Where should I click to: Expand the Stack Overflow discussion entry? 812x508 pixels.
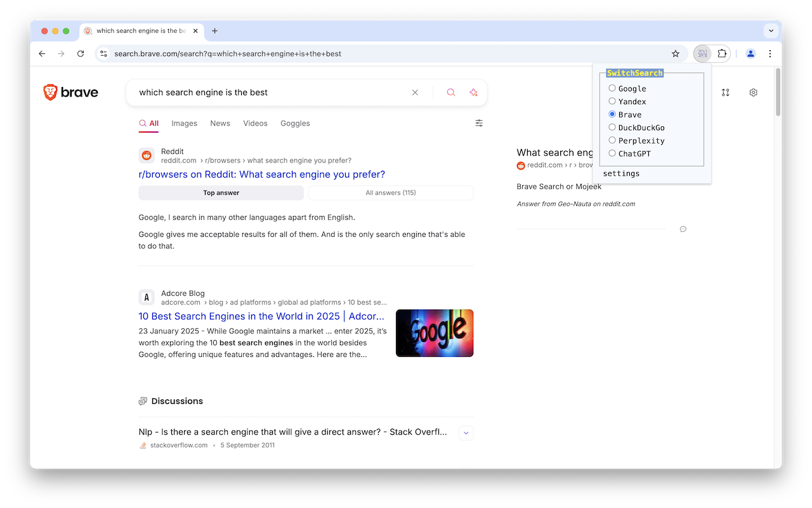[466, 432]
